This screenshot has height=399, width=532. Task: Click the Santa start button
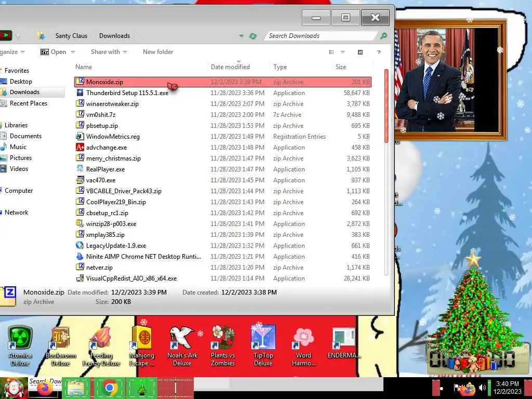coord(14,388)
